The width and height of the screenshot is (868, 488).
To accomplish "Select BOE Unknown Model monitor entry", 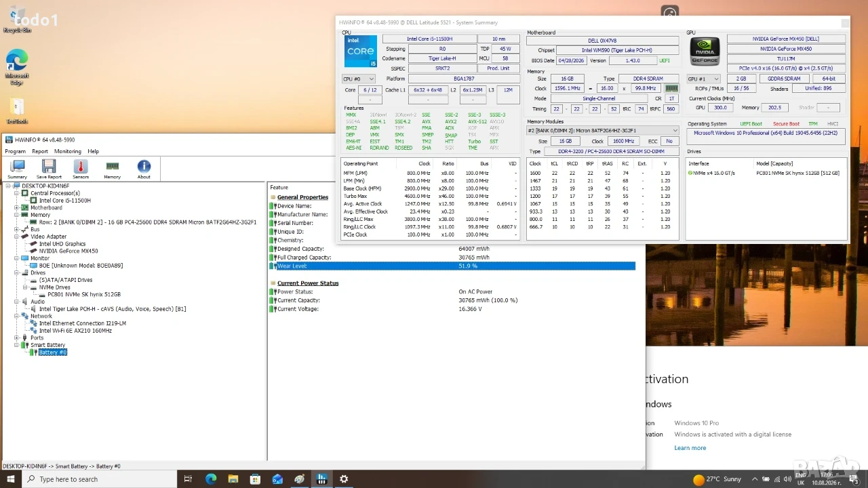I will pyautogui.click(x=81, y=266).
